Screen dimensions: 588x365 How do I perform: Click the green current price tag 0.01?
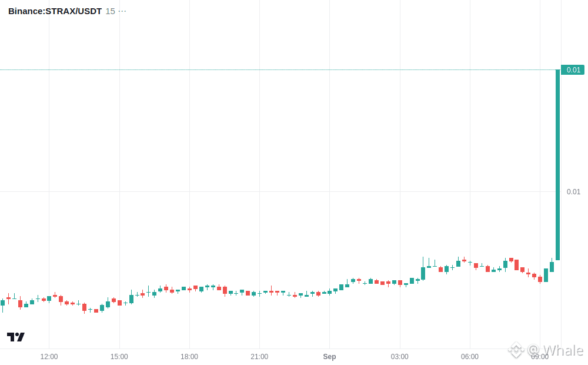pos(573,70)
